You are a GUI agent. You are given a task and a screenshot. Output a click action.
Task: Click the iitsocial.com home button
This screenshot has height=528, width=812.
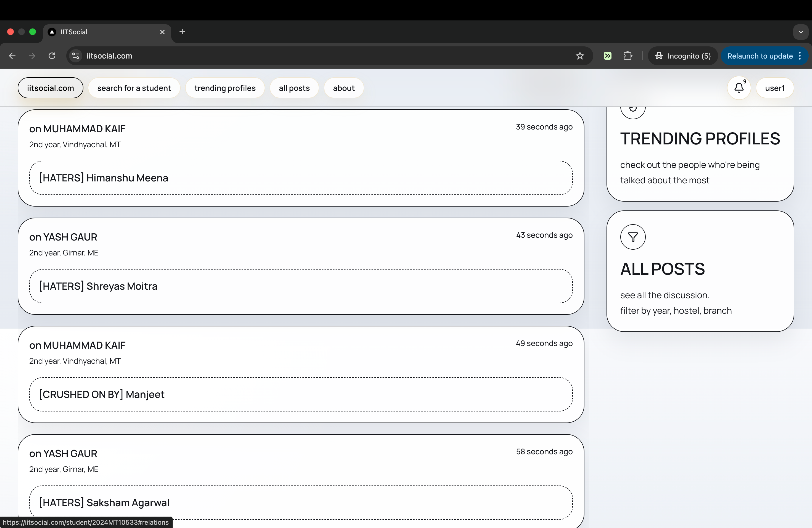point(51,88)
